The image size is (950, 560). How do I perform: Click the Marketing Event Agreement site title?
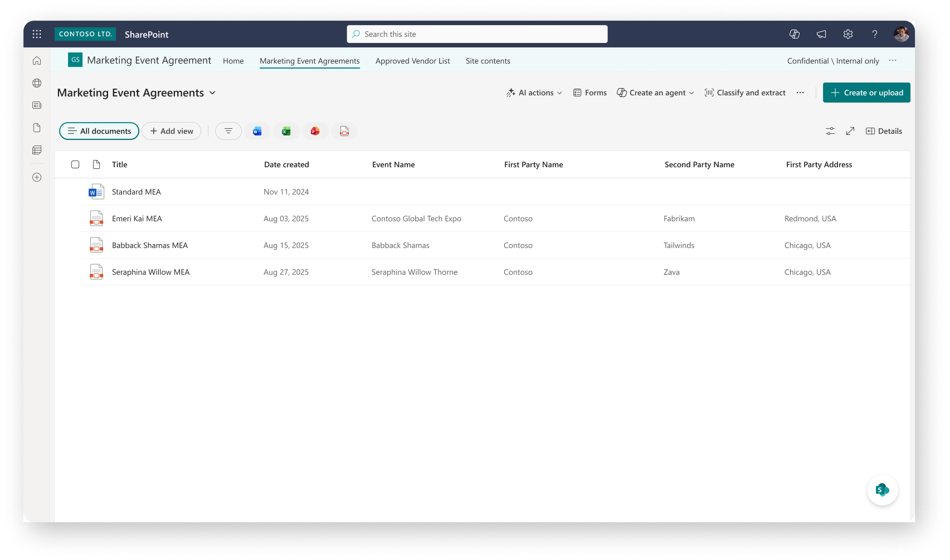[x=149, y=60]
